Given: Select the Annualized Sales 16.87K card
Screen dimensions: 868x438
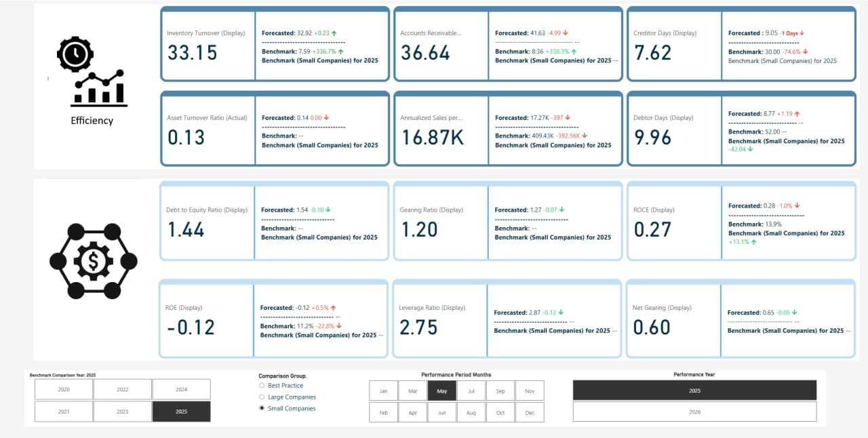Looking at the screenshot, I should point(433,138).
